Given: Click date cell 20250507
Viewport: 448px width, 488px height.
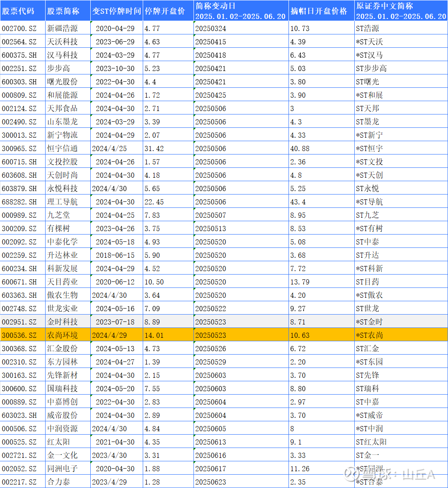Looking at the screenshot, I should 241,215.
